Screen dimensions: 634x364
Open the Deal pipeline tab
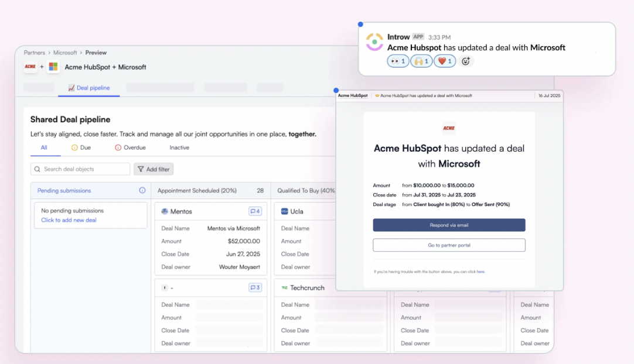(x=89, y=88)
